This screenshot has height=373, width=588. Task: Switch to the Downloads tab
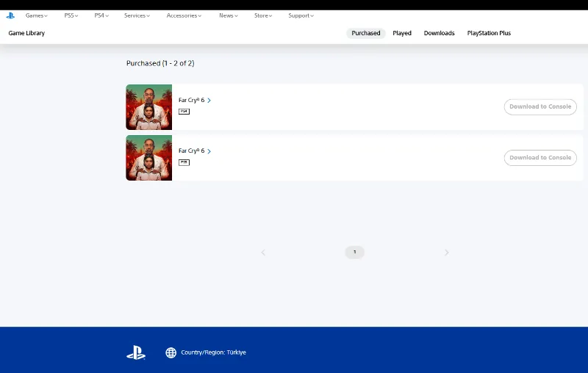point(439,33)
